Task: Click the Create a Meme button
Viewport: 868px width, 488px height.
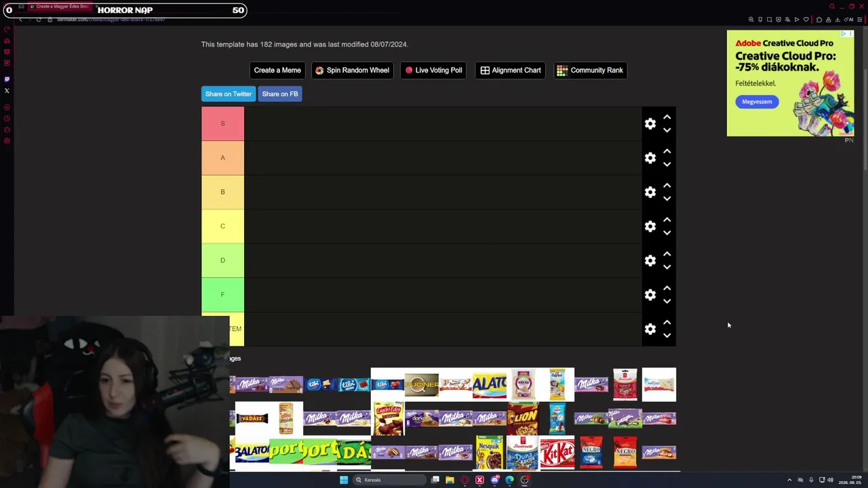Action: point(277,70)
